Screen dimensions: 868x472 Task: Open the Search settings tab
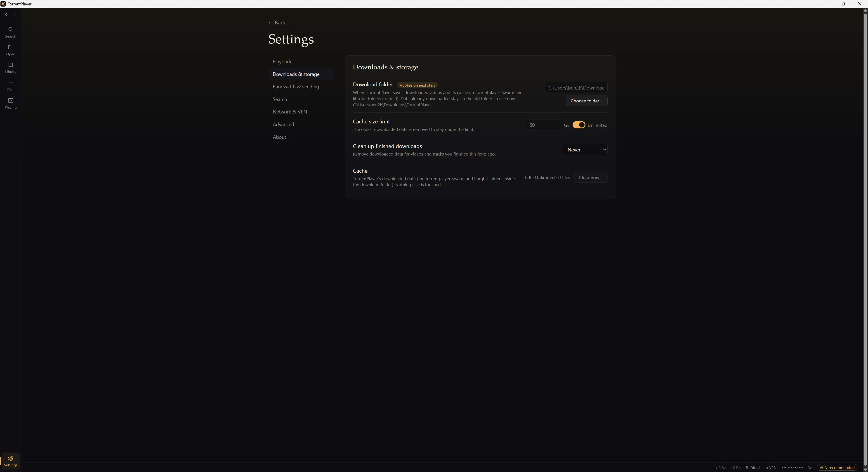[x=301, y=99]
